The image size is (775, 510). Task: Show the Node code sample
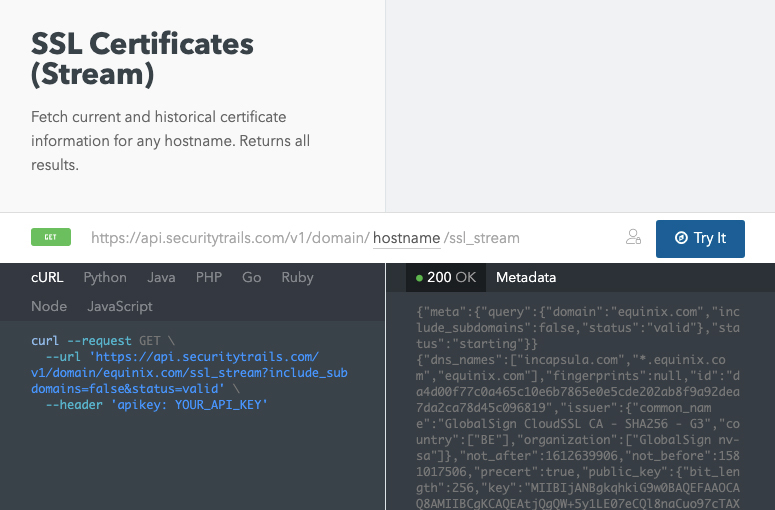tap(49, 306)
